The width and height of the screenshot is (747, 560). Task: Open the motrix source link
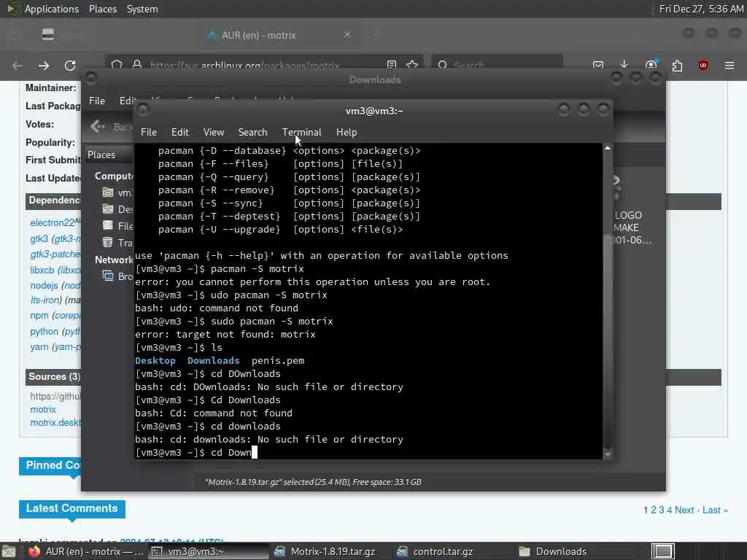point(43,410)
